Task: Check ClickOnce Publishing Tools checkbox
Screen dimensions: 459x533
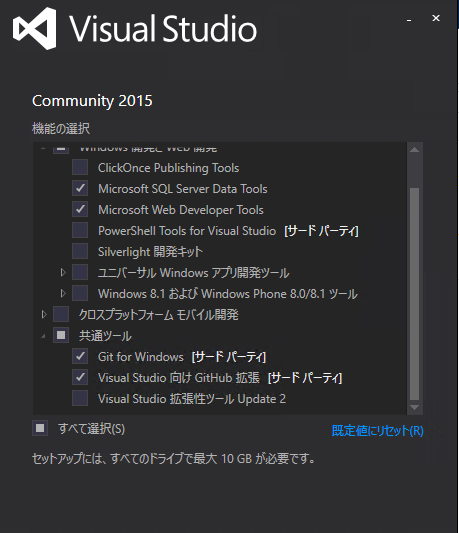Action: point(80,168)
